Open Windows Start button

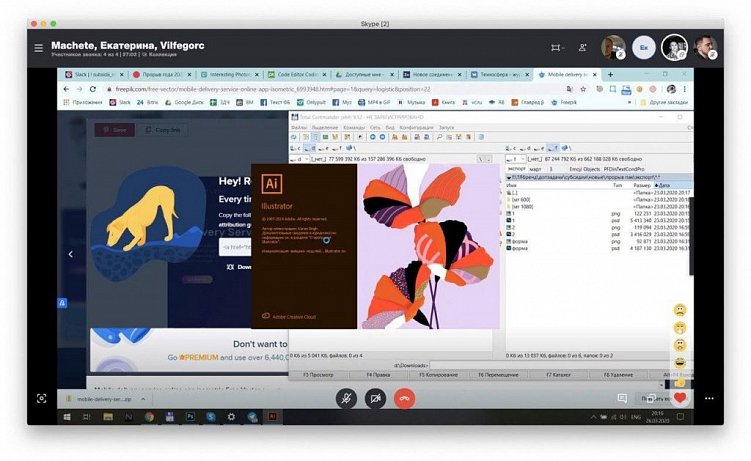(x=67, y=417)
